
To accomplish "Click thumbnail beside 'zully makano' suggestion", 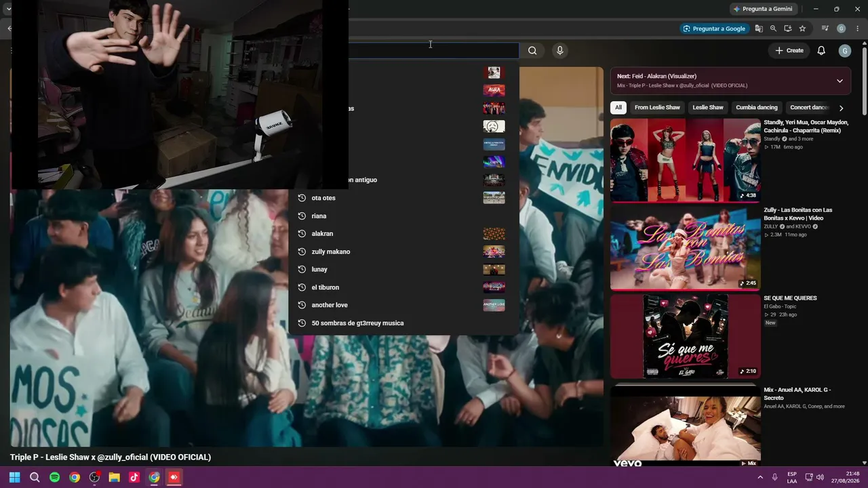I will point(494,251).
